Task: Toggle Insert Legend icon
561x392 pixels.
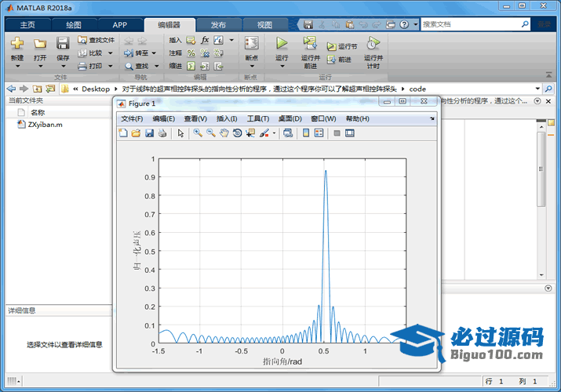Action: pos(319,133)
